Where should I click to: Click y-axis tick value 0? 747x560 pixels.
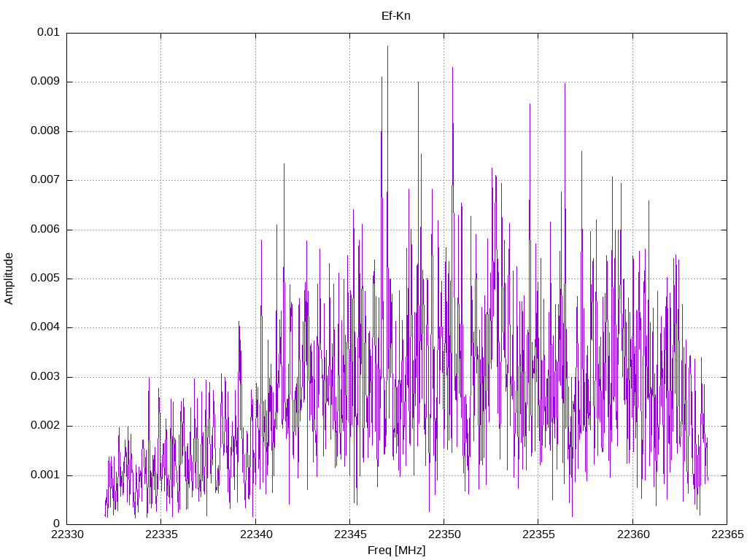pos(57,524)
